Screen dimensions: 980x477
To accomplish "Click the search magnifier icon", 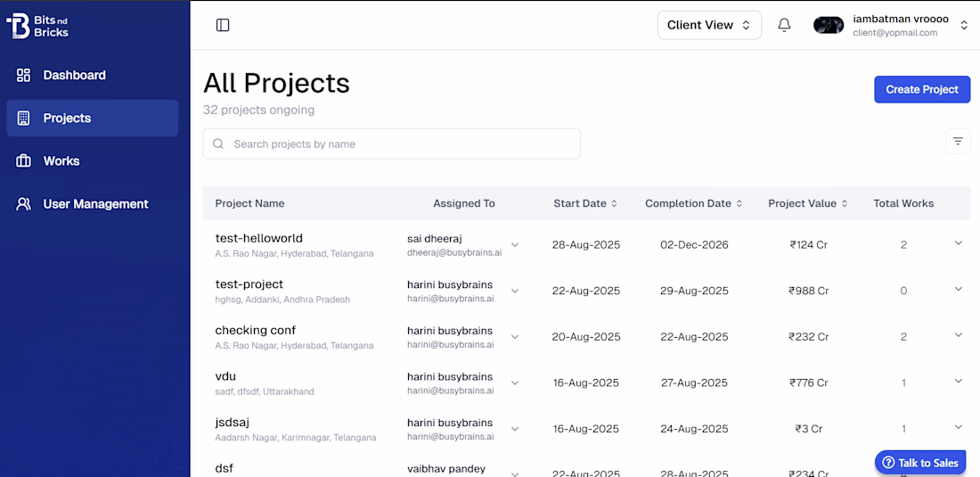I will click(x=218, y=144).
